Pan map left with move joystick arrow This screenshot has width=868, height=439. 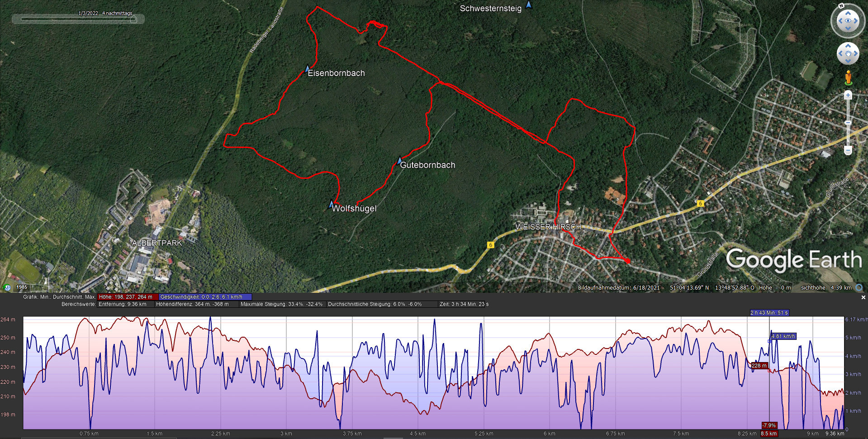pos(840,54)
